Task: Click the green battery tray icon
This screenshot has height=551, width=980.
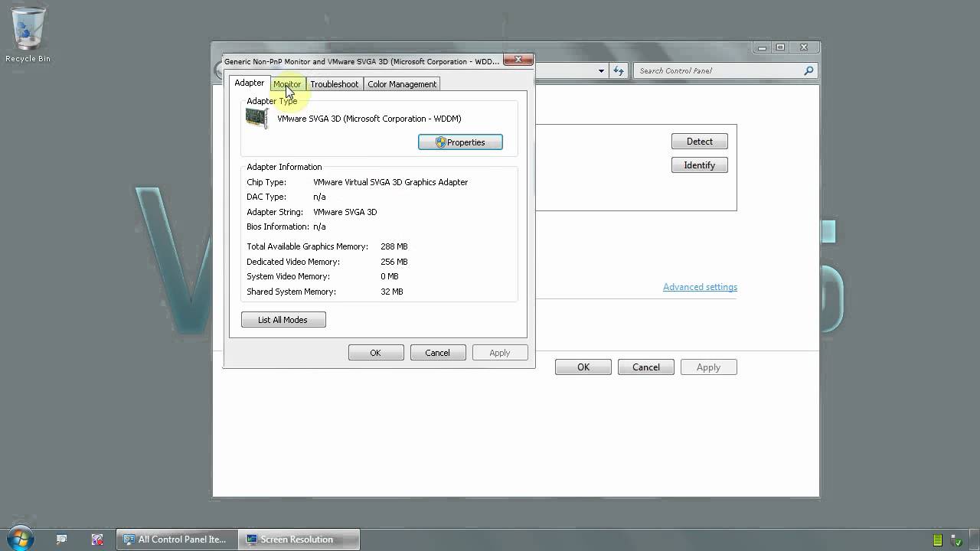Action: point(937,540)
